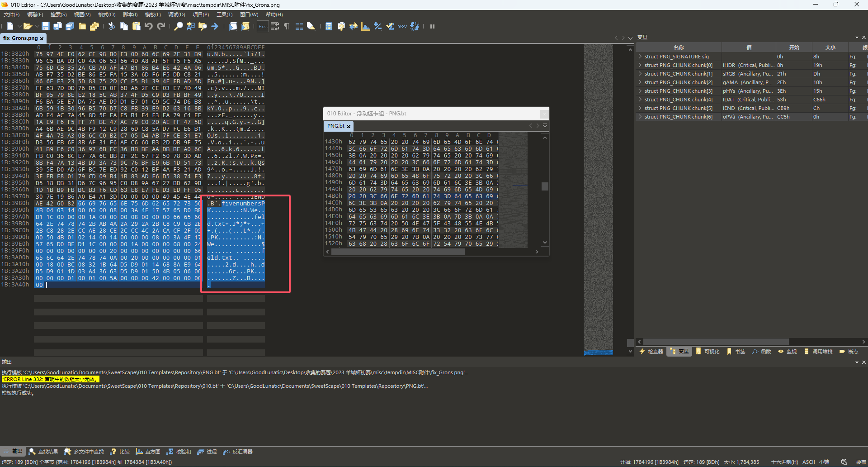868x467 pixels.
Task: Open the 工具(T) menu
Action: click(224, 14)
